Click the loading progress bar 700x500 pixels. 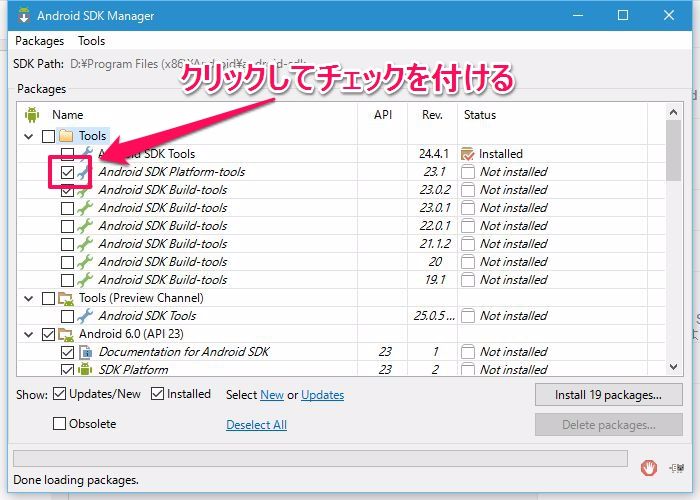[x=320, y=458]
